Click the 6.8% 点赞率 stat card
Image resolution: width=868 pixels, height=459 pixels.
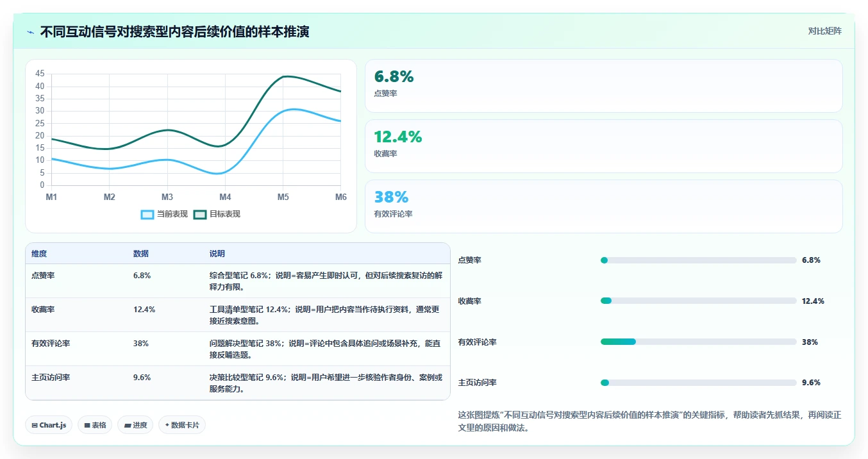coord(603,86)
